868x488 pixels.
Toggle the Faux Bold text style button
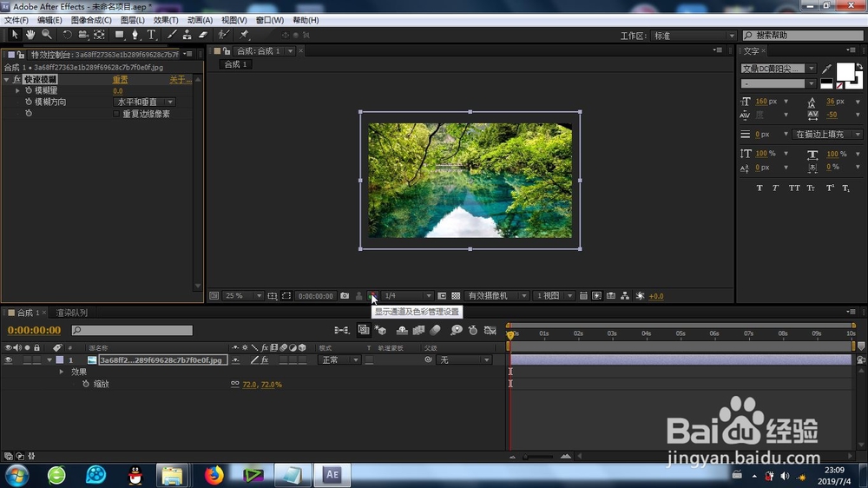tap(759, 188)
